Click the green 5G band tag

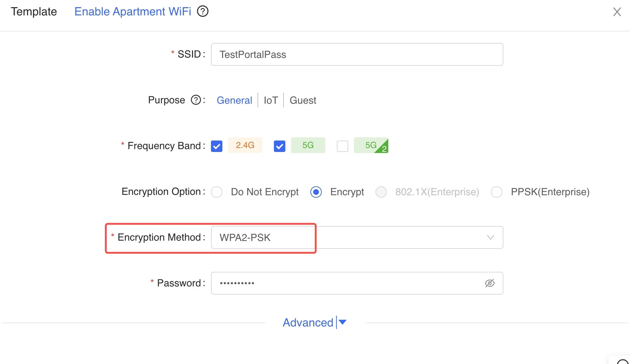point(308,145)
